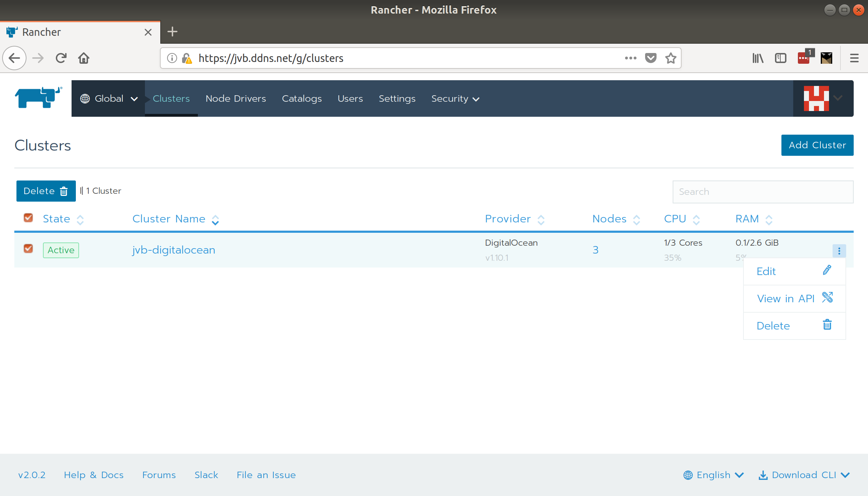Click into the Search field

click(x=762, y=192)
